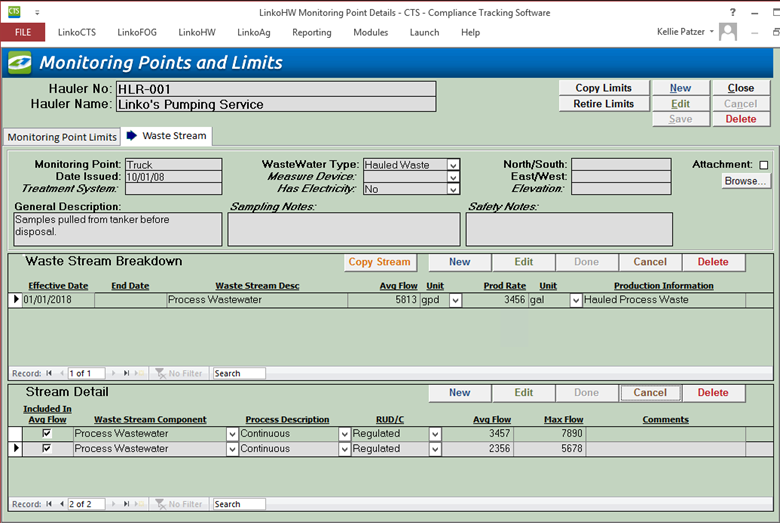The height and width of the screenshot is (523, 780).
Task: Click the Search box in Stream Detail navigator
Action: (x=239, y=504)
